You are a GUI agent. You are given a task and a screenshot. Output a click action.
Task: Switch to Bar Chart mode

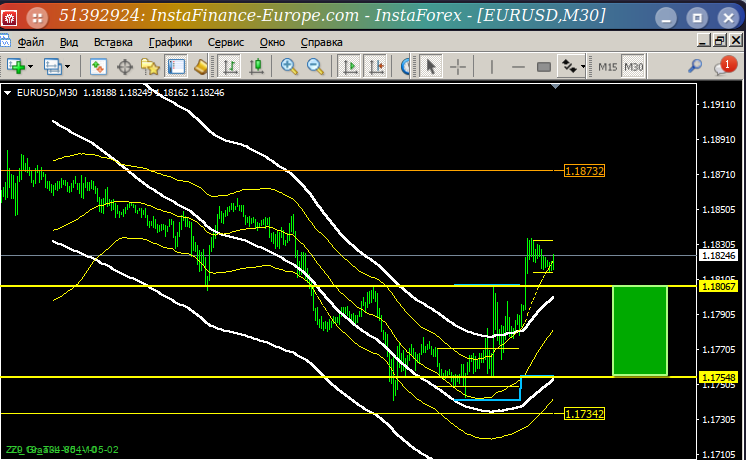229,66
